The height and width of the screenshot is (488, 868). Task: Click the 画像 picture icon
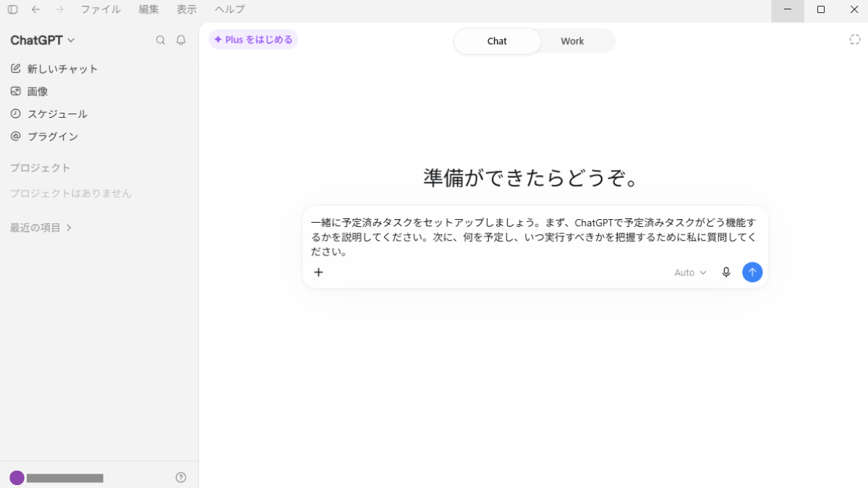tap(16, 91)
